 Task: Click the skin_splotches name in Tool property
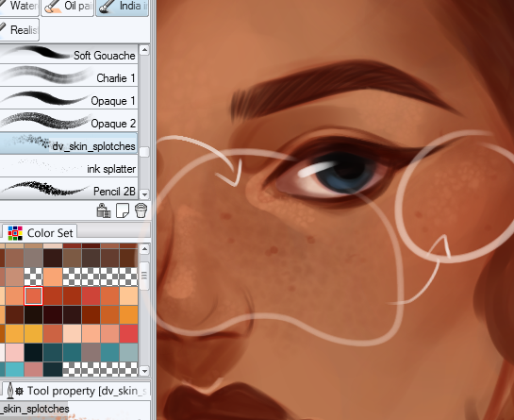(34, 409)
